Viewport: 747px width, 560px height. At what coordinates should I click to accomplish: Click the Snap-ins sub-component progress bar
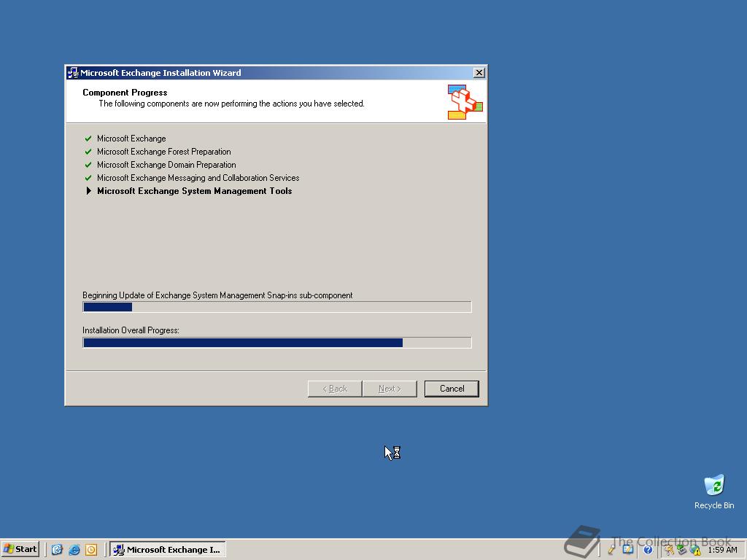(x=277, y=307)
